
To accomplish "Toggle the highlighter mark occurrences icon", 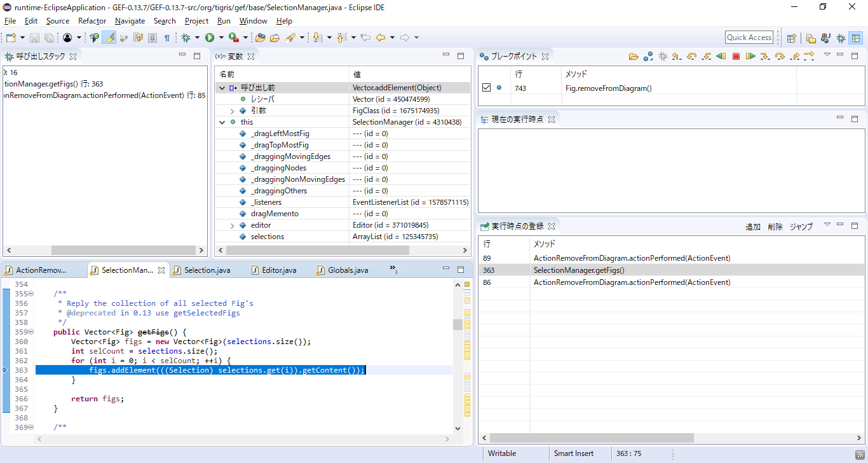I will pyautogui.click(x=110, y=38).
